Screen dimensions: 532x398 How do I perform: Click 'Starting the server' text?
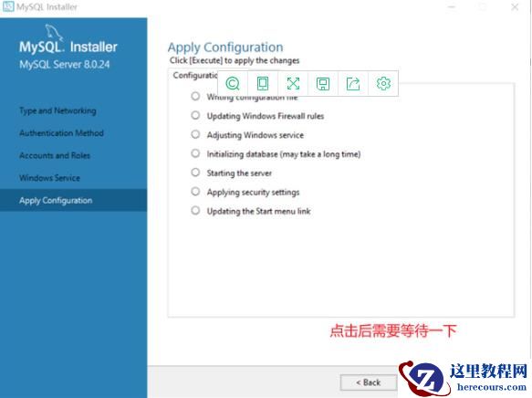click(239, 173)
